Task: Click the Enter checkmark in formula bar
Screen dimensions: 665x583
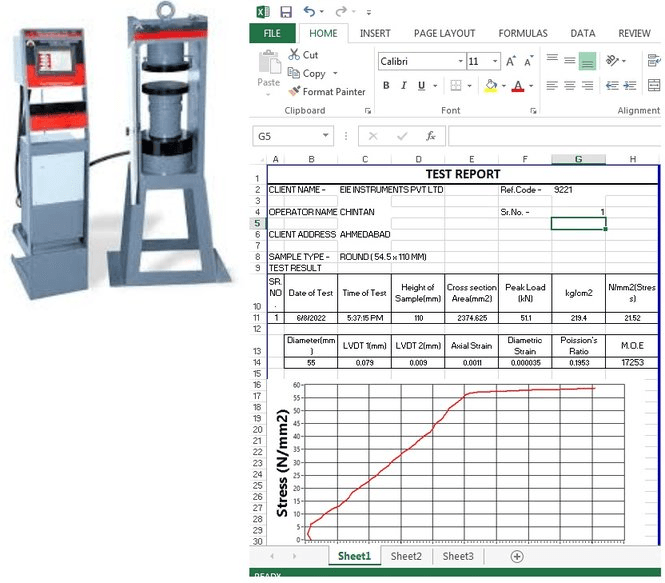Action: [x=402, y=136]
